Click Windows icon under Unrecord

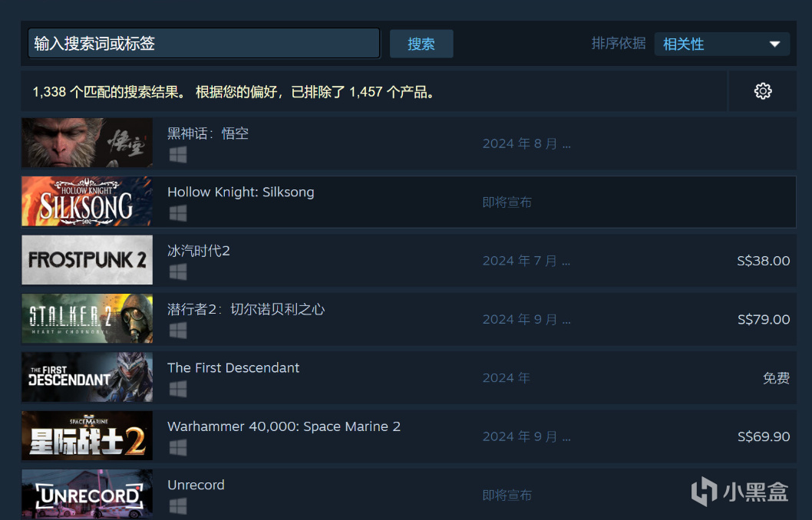[177, 505]
